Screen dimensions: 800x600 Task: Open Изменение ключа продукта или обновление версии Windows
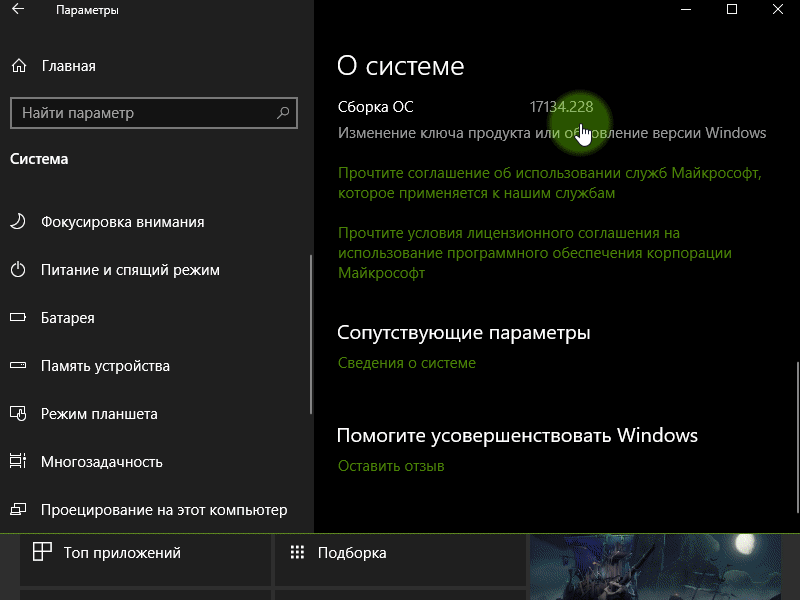[x=552, y=133]
